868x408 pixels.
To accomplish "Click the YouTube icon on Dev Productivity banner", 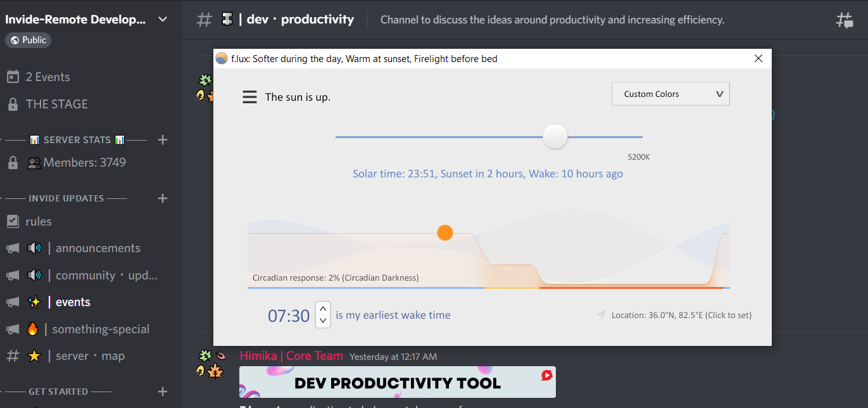I will tap(546, 375).
